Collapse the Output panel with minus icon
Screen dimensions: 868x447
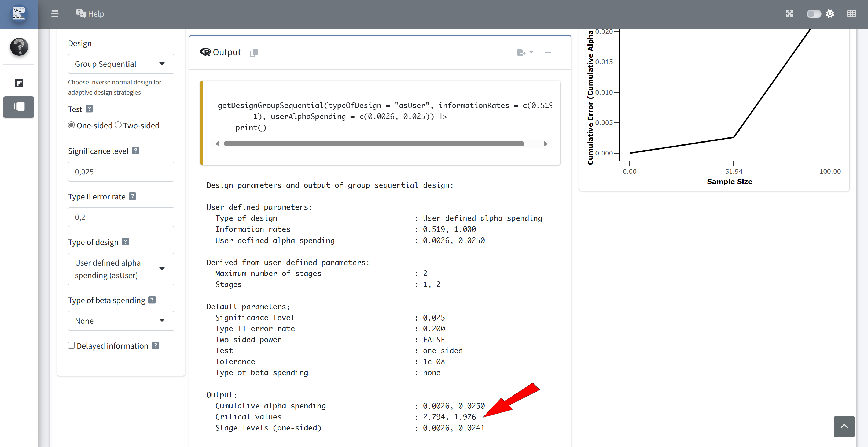(547, 53)
